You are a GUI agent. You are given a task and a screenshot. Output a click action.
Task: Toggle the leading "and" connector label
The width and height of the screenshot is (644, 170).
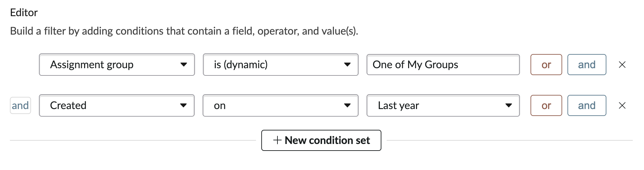(x=20, y=105)
